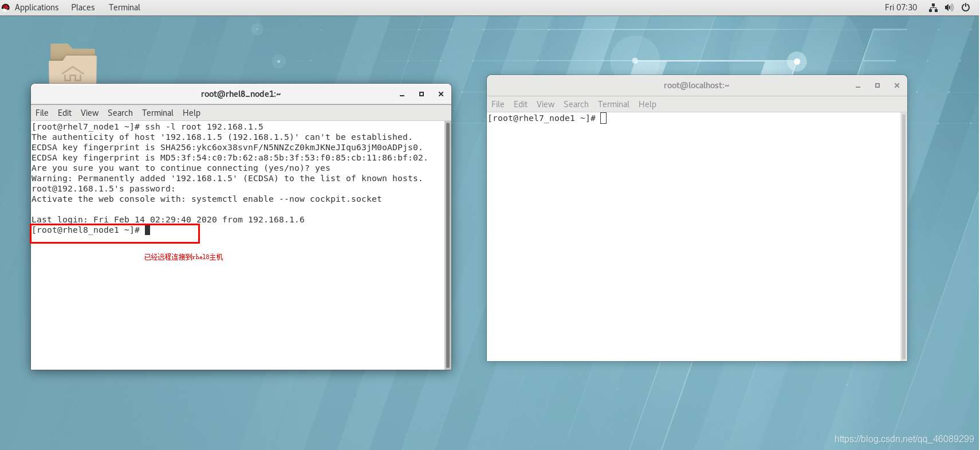The width and height of the screenshot is (980, 450).
Task: Open Terminal menu in rhel8_node1 window
Action: coord(158,113)
